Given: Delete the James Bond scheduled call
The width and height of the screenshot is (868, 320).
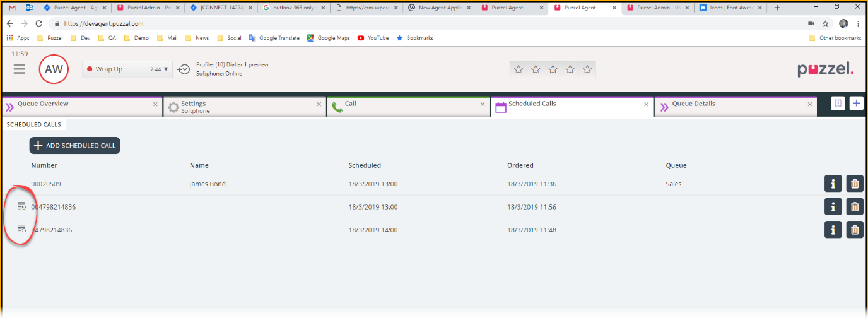Looking at the screenshot, I should tap(855, 184).
